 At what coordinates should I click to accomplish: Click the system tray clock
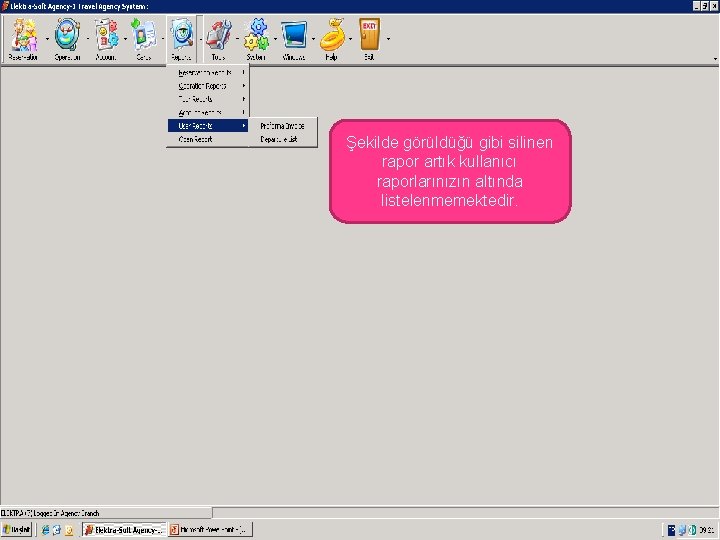[x=708, y=530]
